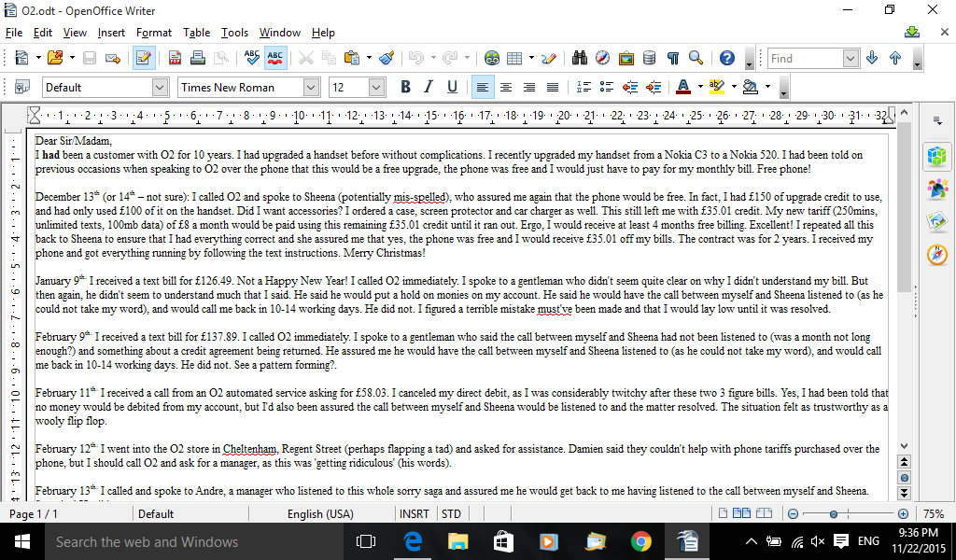Click INSRT mode in status bar
The image size is (956, 560).
click(x=415, y=513)
